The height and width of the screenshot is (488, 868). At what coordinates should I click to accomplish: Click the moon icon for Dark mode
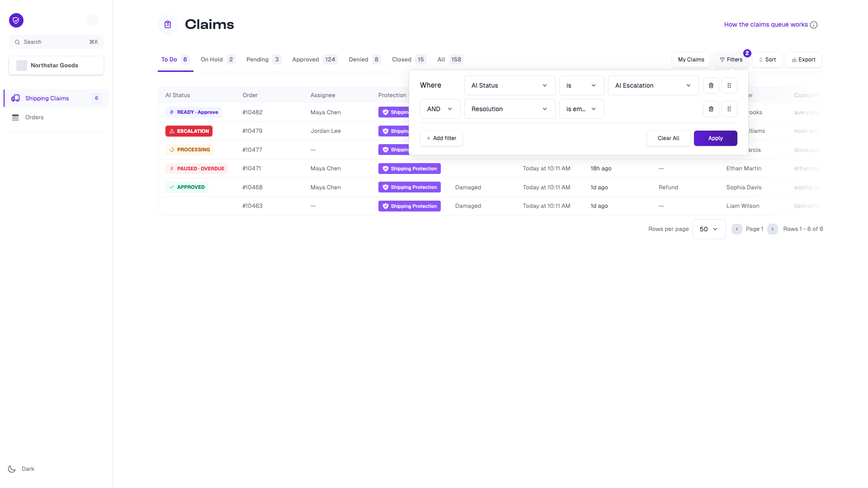12,469
